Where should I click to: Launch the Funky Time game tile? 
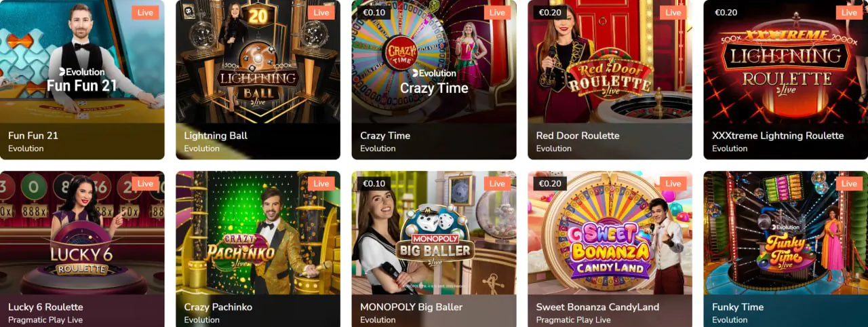coord(786,233)
